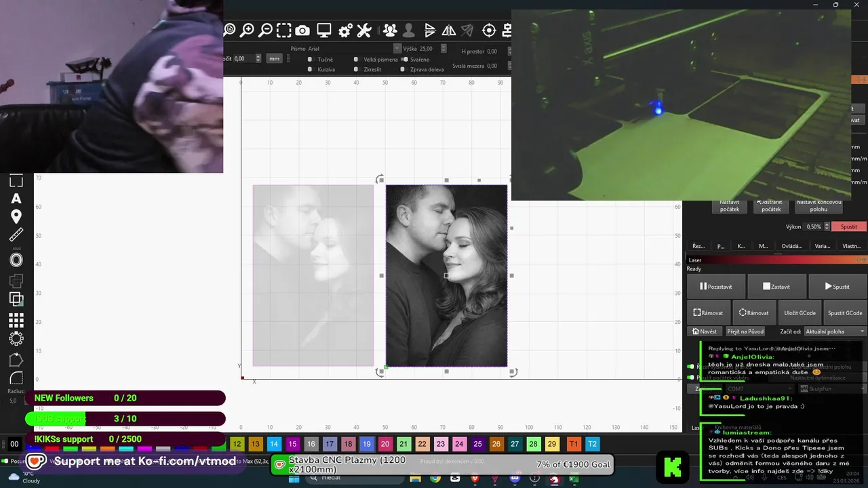This screenshot has width=868, height=488.
Task: Click the Zoom Out magnifier icon
Action: point(266,30)
